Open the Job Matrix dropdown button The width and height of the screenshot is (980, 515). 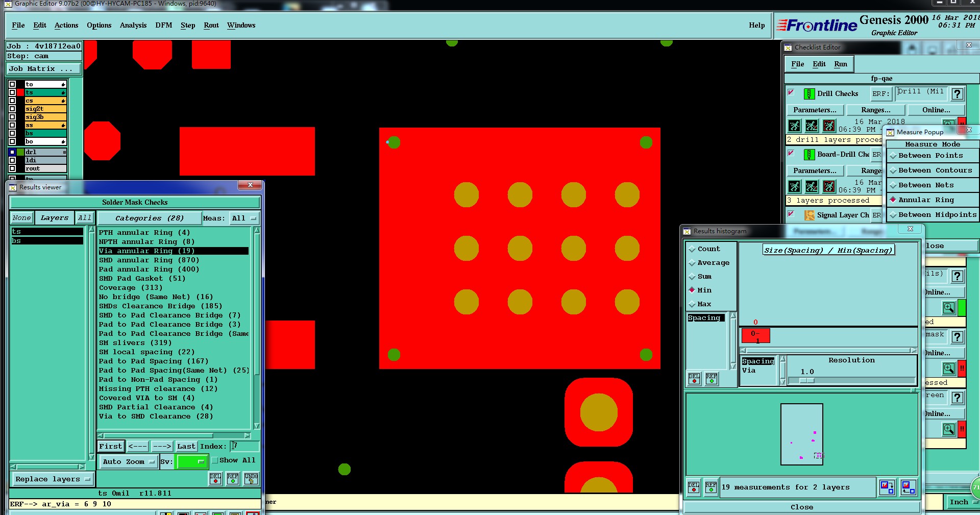point(44,69)
